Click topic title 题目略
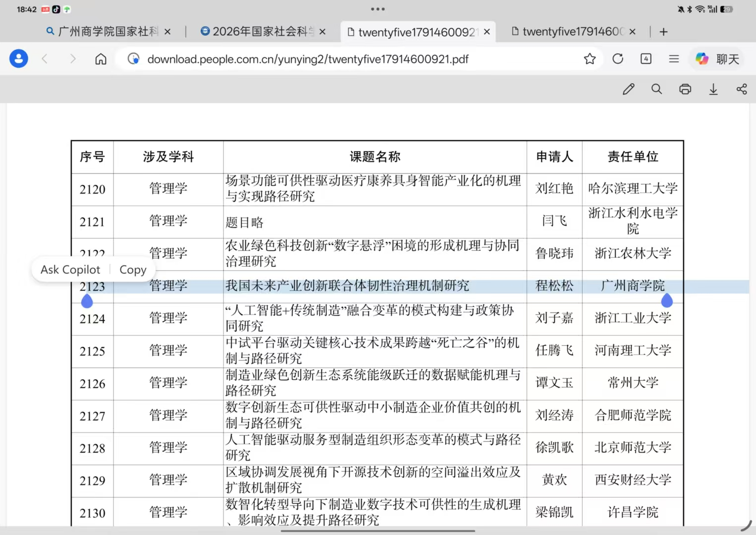Image resolution: width=756 pixels, height=535 pixels. pos(244,222)
